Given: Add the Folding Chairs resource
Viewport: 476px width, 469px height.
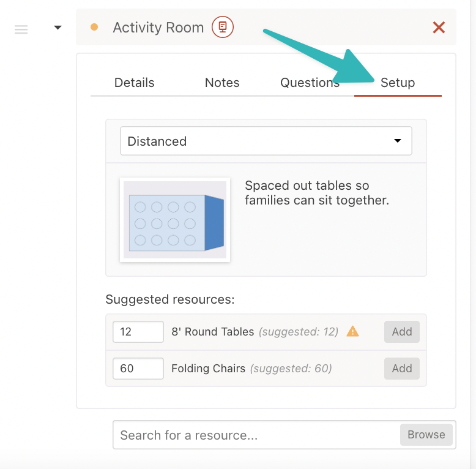Looking at the screenshot, I should [401, 369].
